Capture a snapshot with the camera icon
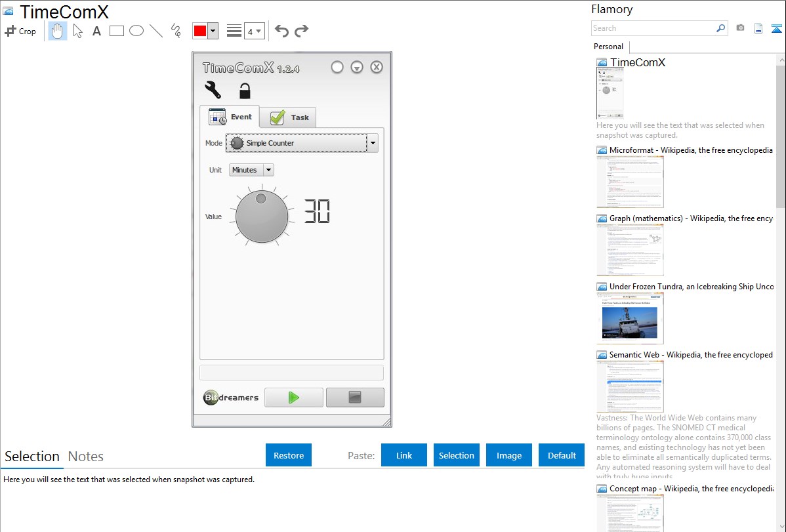Viewport: 786px width, 532px height. point(740,28)
